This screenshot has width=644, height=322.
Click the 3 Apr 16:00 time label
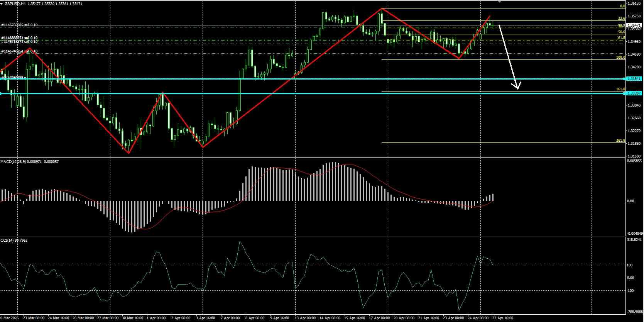tap(205, 318)
